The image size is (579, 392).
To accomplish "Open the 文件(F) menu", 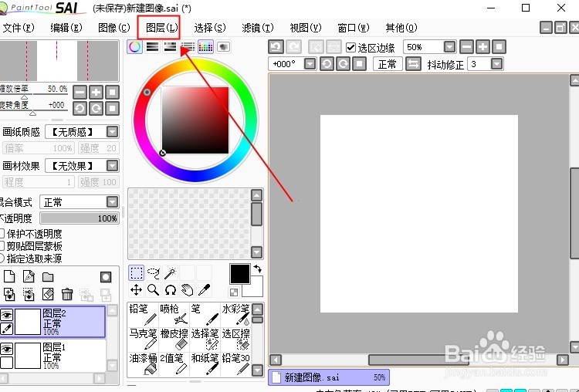I will pyautogui.click(x=19, y=28).
